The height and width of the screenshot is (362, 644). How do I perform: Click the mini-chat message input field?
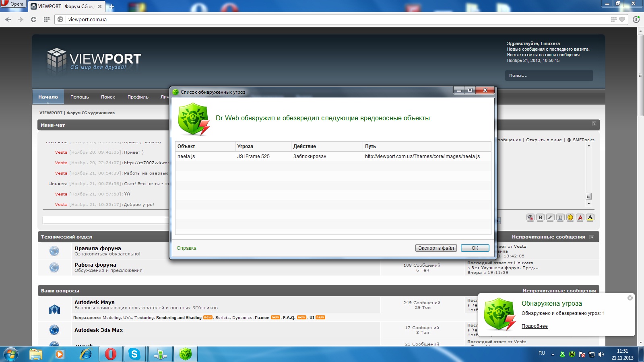(106, 220)
